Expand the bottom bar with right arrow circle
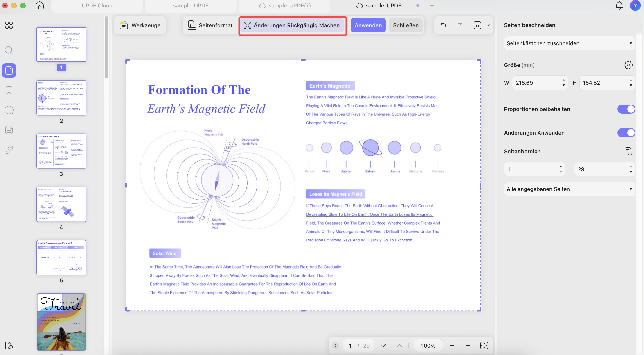644x355 pixels. tap(335, 346)
